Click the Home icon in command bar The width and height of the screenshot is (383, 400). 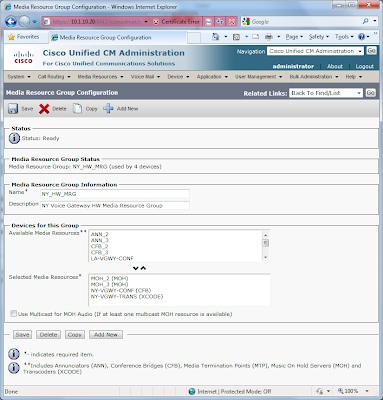pyautogui.click(x=216, y=37)
